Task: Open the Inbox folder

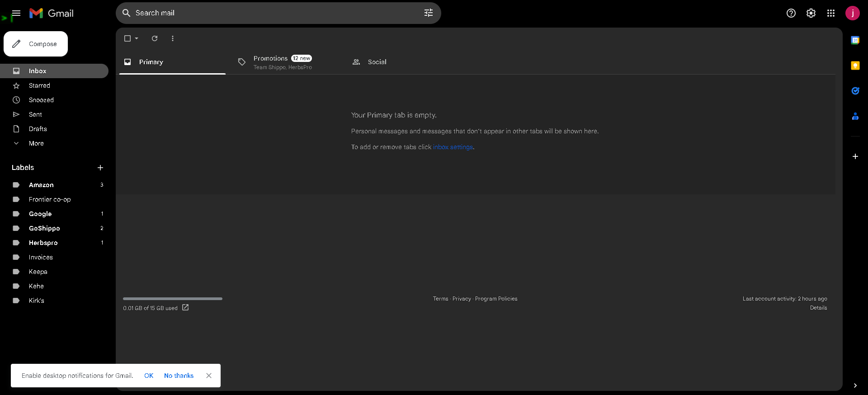Action: coord(54,71)
